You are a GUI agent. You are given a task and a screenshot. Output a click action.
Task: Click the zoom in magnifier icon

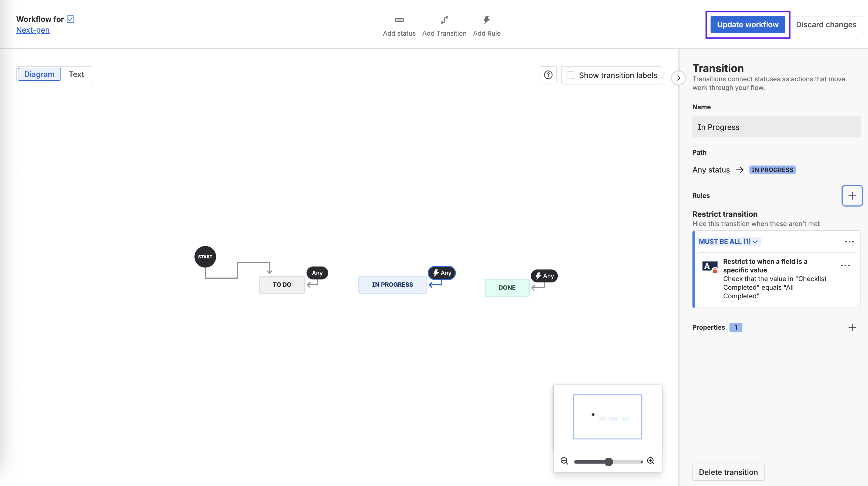pos(651,461)
